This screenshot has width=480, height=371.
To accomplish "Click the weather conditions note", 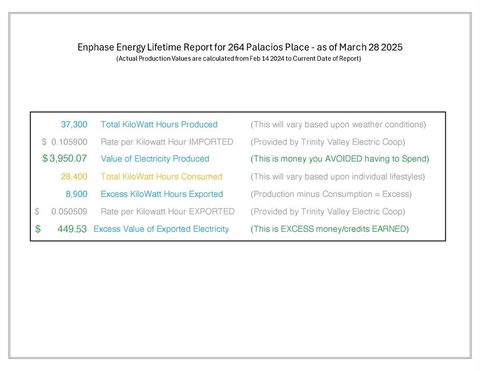I will (x=338, y=124).
